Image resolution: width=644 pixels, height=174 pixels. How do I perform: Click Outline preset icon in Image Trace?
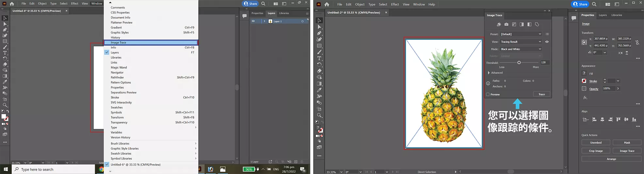[537, 24]
